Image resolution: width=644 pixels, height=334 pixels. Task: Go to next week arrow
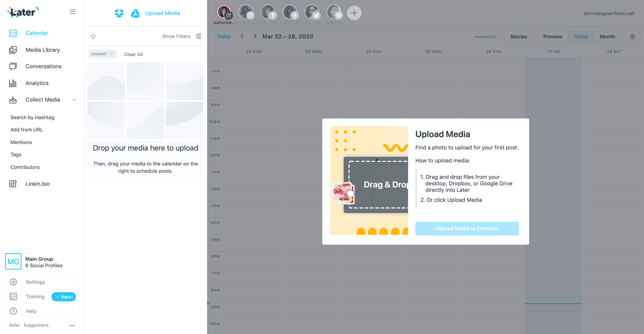(255, 36)
